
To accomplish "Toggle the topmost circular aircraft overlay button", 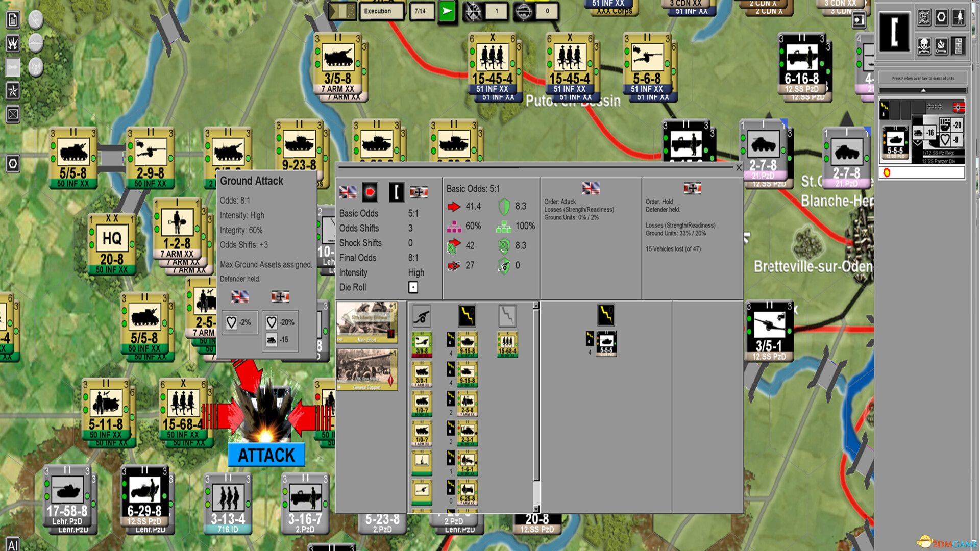I will click(35, 19).
